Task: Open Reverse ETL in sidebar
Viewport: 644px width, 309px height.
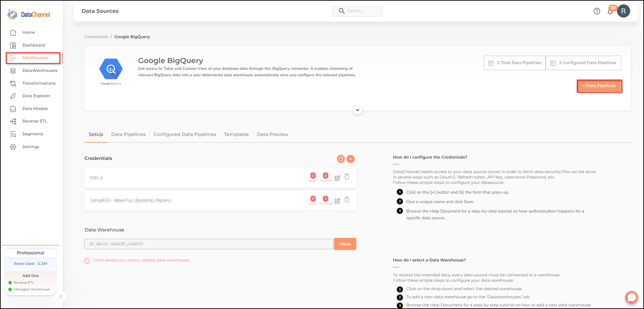Action: 34,121
